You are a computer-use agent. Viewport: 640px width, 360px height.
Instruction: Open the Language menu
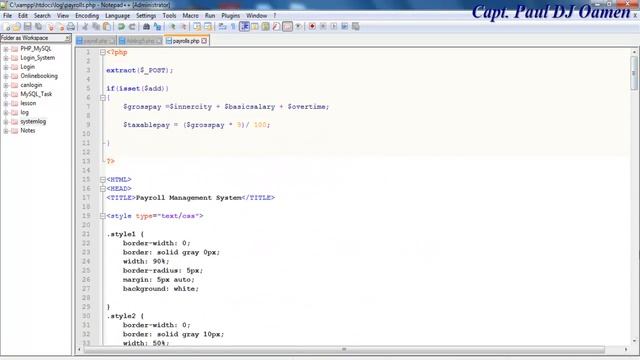(x=117, y=16)
